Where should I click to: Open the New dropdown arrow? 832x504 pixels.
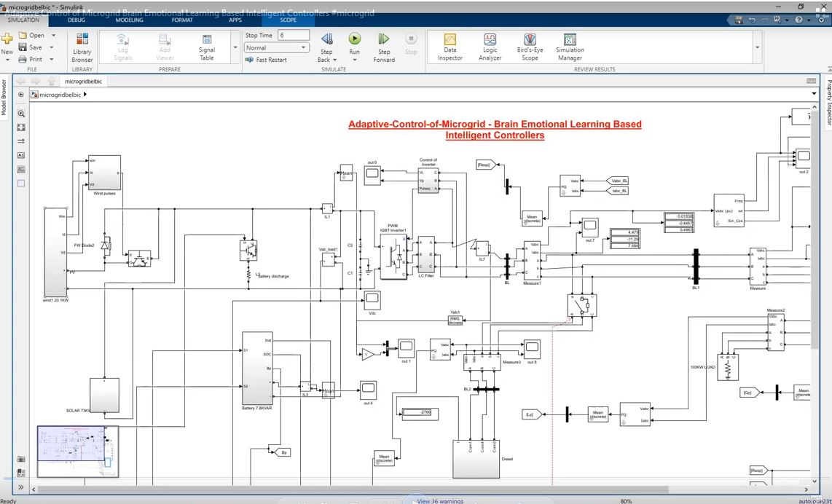(x=7, y=60)
